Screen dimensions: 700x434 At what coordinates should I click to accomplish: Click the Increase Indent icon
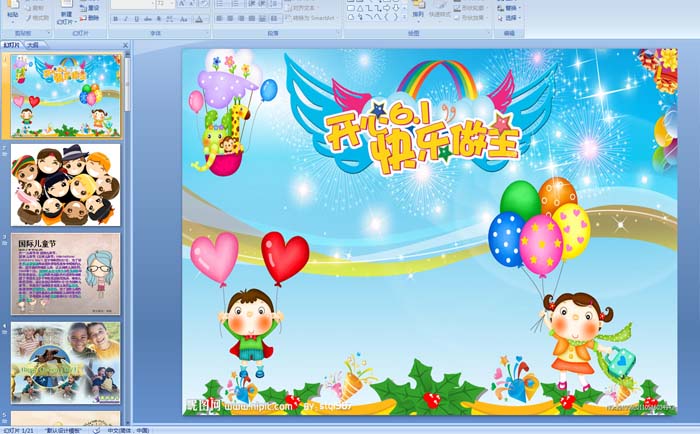click(262, 4)
